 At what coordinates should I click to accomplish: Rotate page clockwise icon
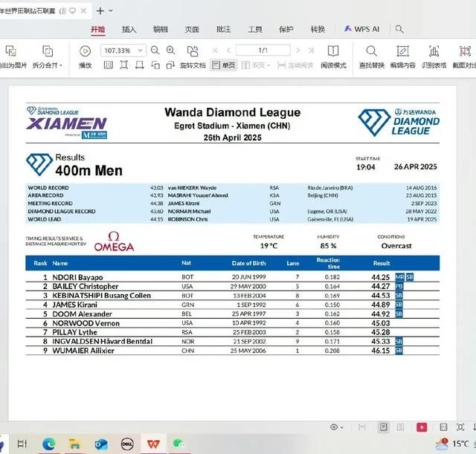(x=170, y=65)
